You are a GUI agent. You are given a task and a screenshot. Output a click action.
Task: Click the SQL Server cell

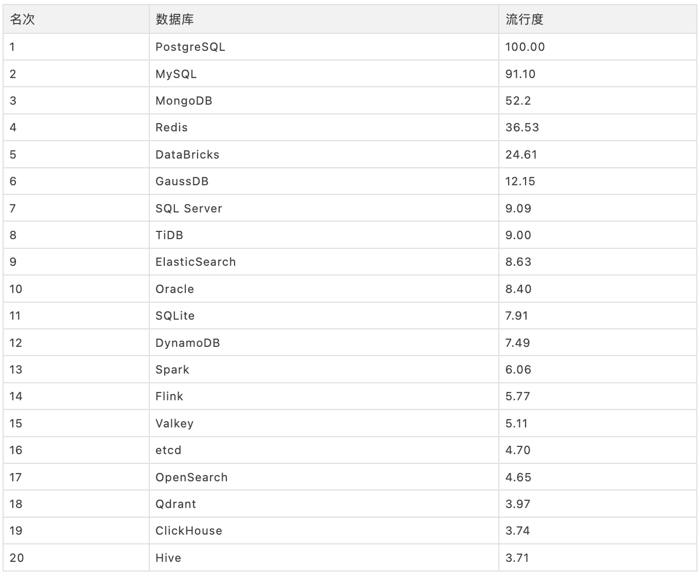pyautogui.click(x=189, y=208)
